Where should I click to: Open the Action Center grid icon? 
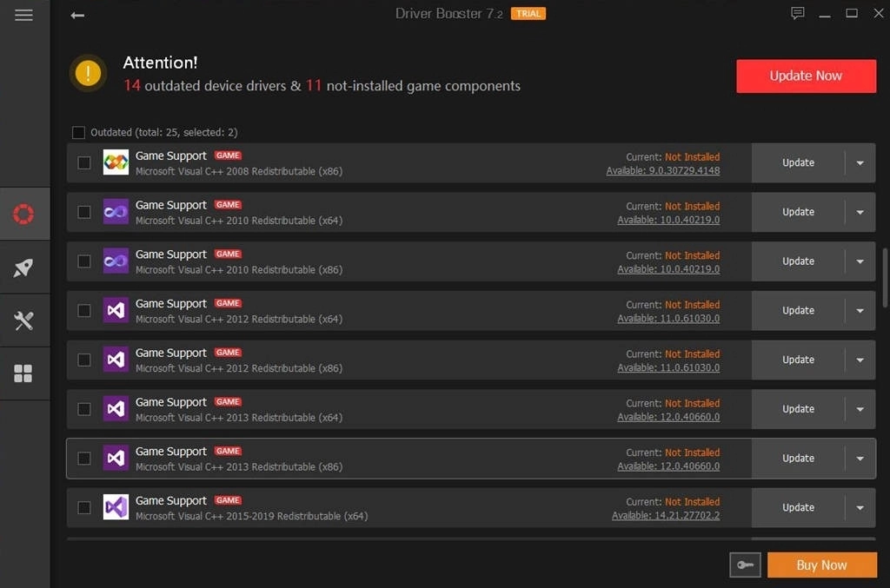23,373
